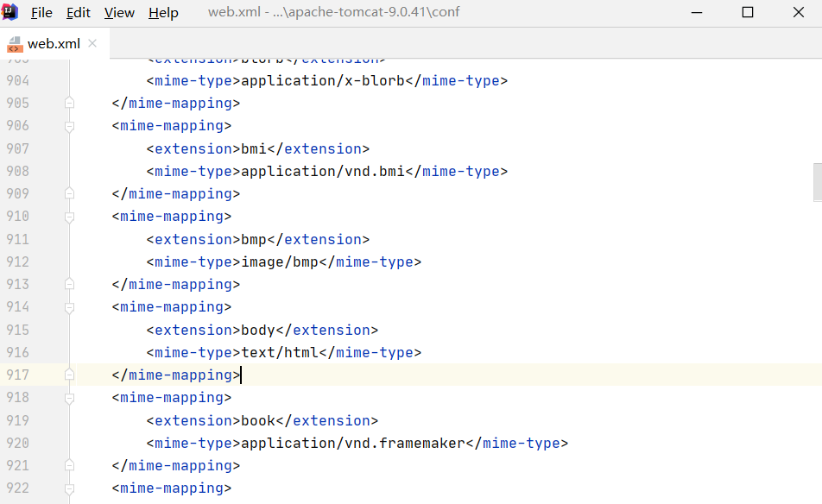Click fold end marker on line 917
822x504 pixels.
[x=69, y=375]
